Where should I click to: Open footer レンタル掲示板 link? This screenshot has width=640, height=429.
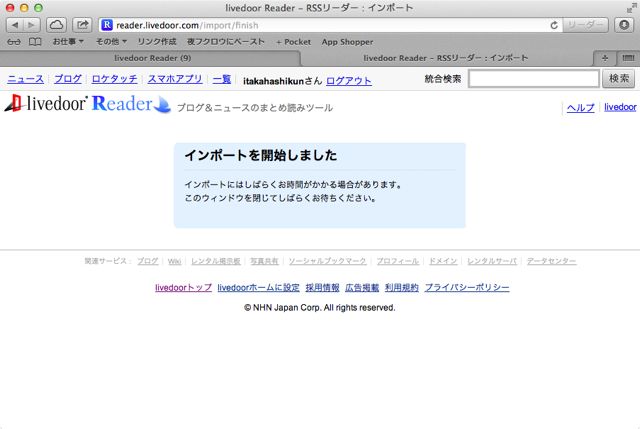216,261
